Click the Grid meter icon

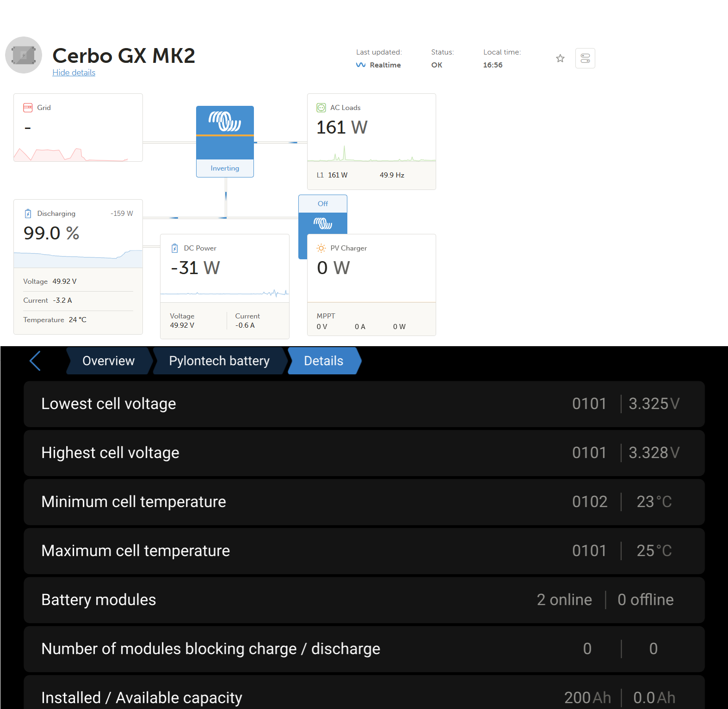28,108
